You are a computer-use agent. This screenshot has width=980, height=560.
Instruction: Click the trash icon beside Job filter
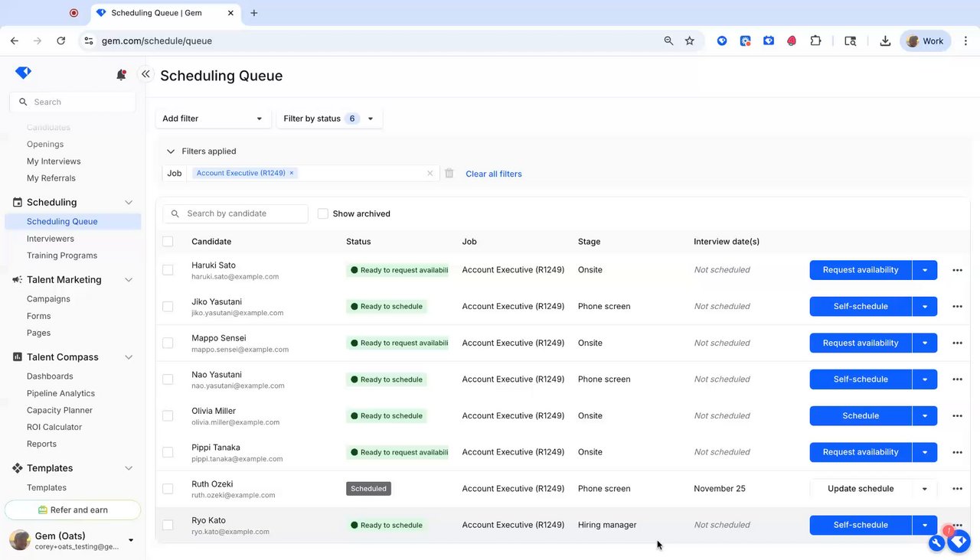449,174
